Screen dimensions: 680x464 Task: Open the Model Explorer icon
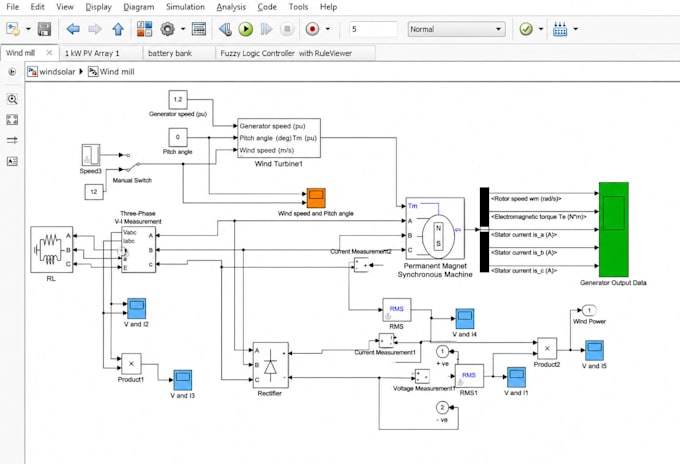click(x=199, y=29)
